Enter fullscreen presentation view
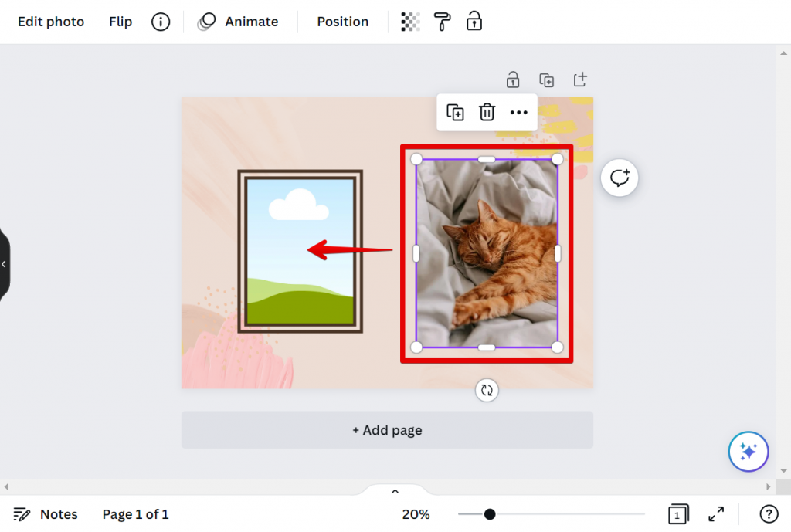 (715, 513)
